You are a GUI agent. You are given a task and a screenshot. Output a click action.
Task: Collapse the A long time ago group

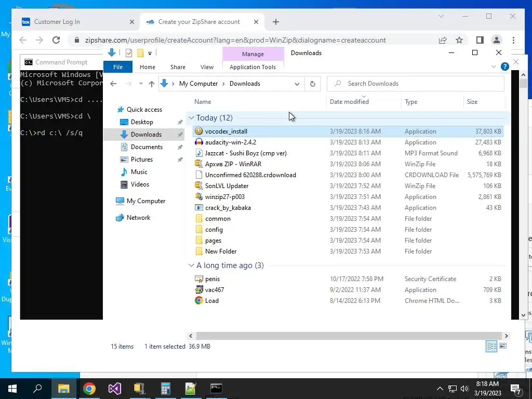tap(191, 265)
